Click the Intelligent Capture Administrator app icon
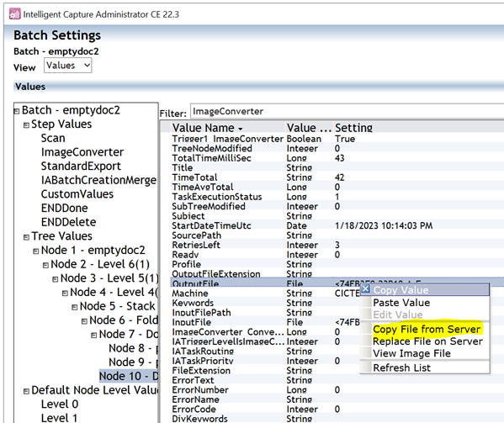 click(15, 14)
